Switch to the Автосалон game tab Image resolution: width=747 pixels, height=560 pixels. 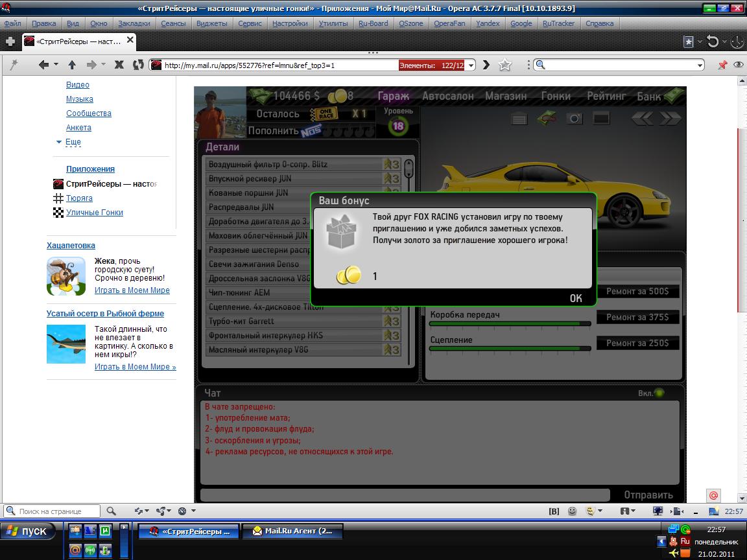click(448, 96)
